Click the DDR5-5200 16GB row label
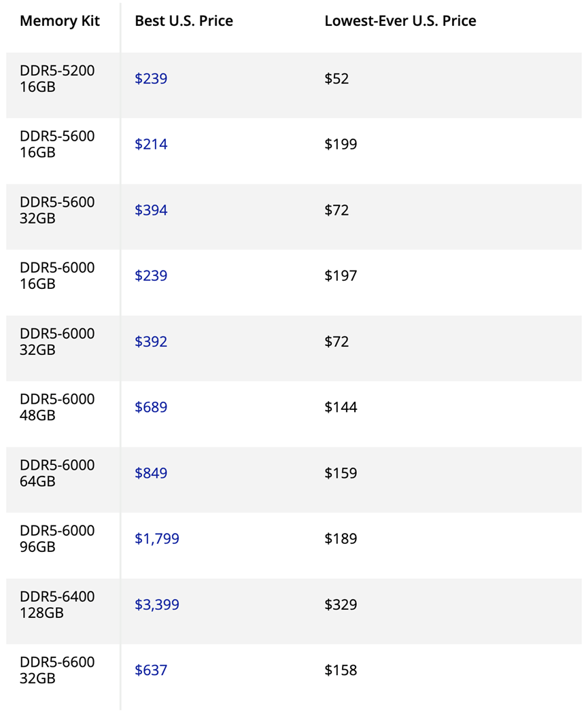588x724 pixels. [57, 78]
